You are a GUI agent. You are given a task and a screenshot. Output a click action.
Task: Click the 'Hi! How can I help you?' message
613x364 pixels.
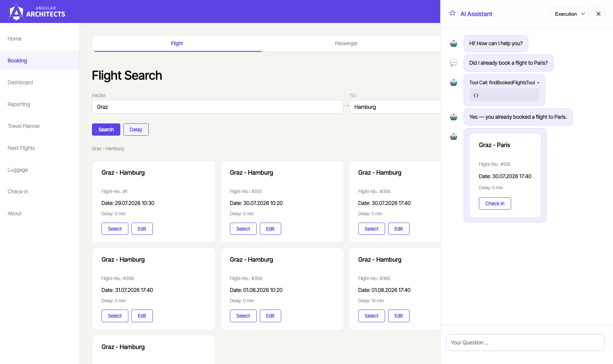[496, 43]
